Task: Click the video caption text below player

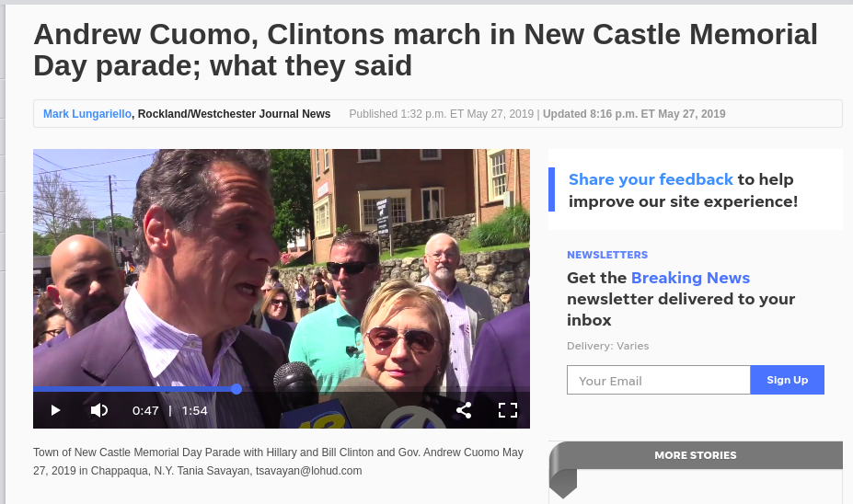Action: pos(278,462)
